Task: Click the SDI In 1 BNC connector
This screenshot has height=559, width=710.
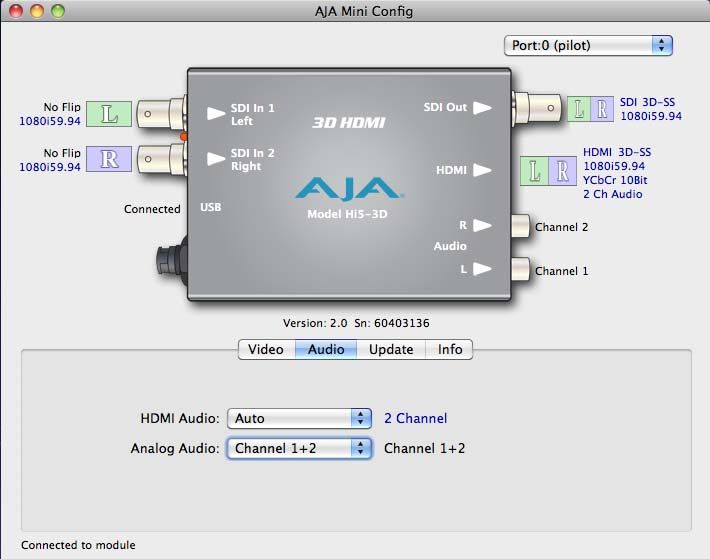Action: (161, 114)
